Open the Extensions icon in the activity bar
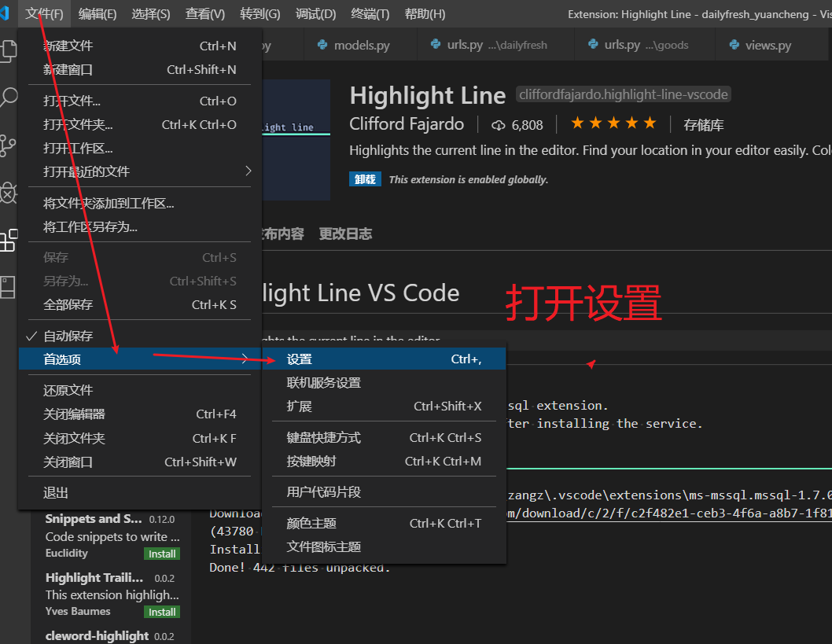Image resolution: width=832 pixels, height=644 pixels. [x=8, y=241]
